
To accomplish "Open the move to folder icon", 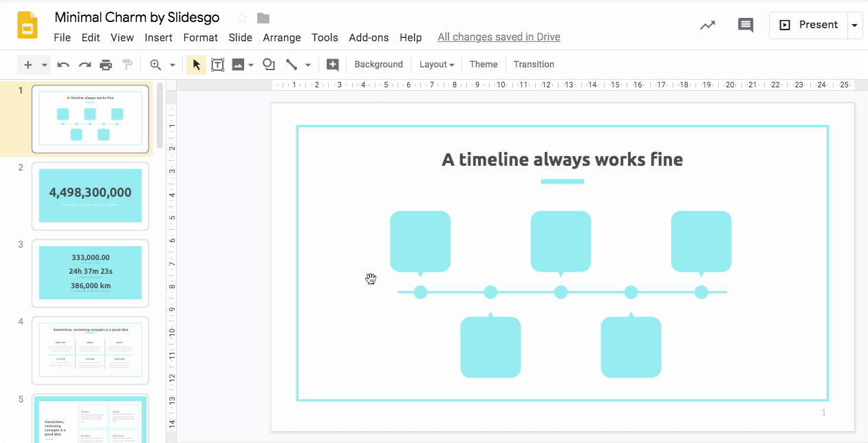I will 263,18.
